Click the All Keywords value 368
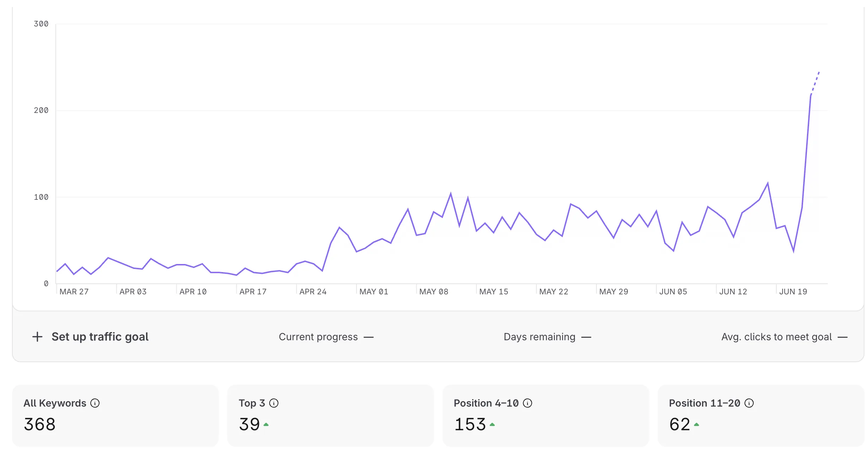Viewport: 868px width, 456px height. click(x=40, y=424)
